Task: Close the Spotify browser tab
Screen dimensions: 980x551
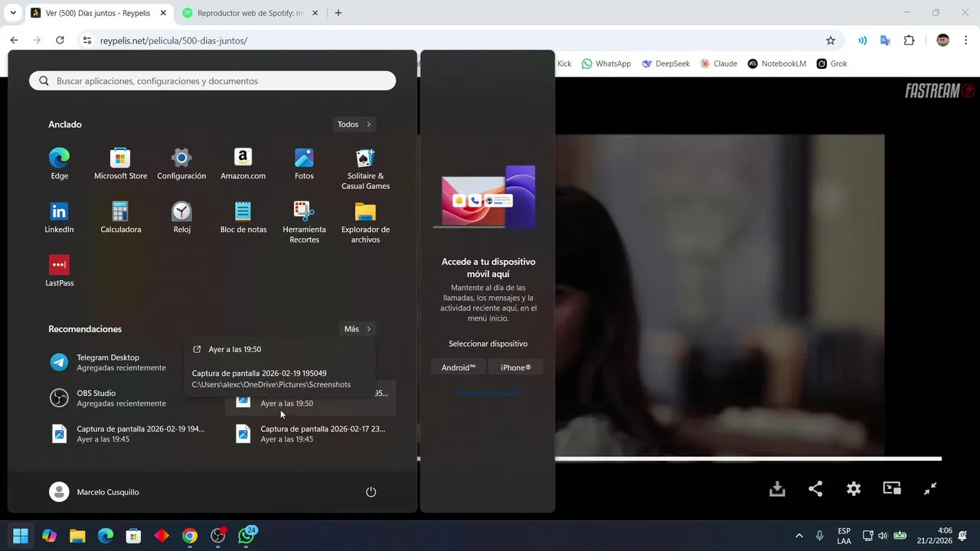Action: [315, 13]
